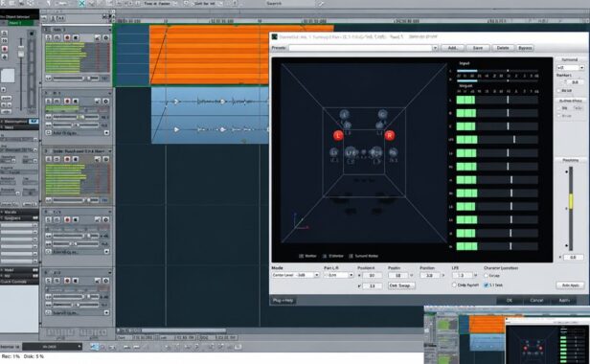Arm track 1 with red record button
The width and height of the screenshot is (590, 364).
click(x=67, y=37)
